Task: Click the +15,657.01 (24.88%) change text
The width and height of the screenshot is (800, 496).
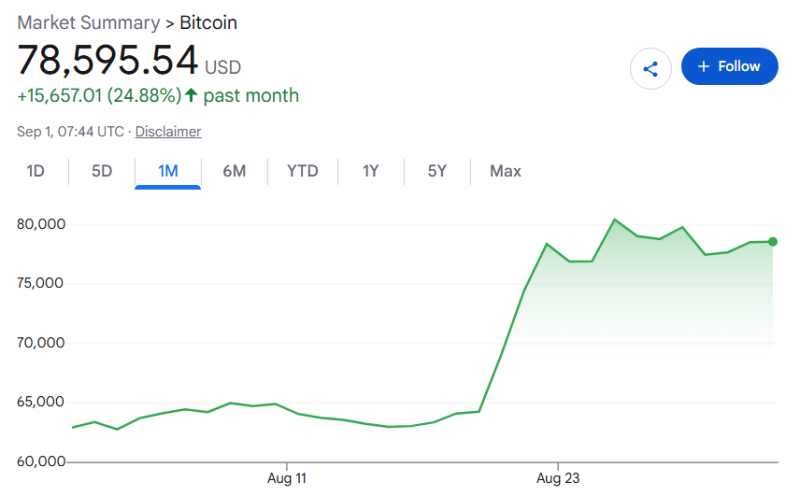Action: tap(99, 96)
